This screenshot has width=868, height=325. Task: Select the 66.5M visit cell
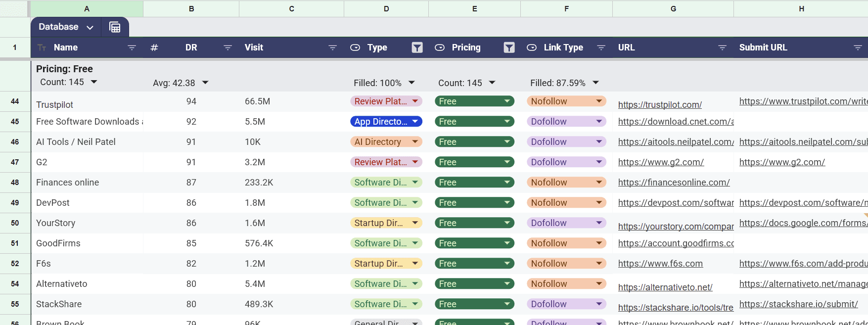coord(292,101)
